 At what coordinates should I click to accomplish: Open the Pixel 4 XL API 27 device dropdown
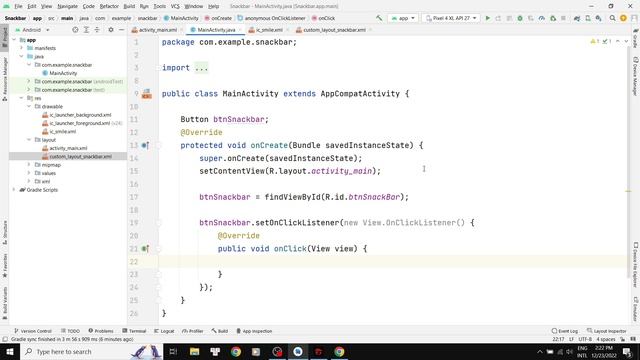pyautogui.click(x=451, y=18)
